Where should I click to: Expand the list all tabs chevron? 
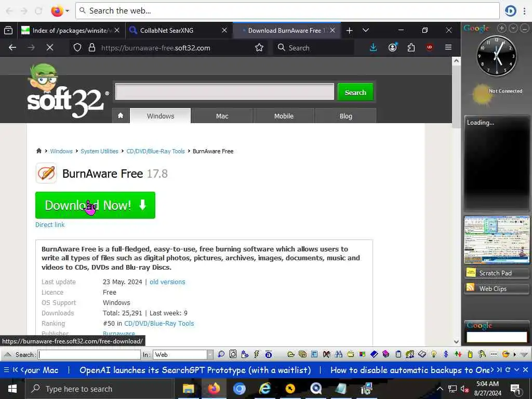(x=365, y=30)
